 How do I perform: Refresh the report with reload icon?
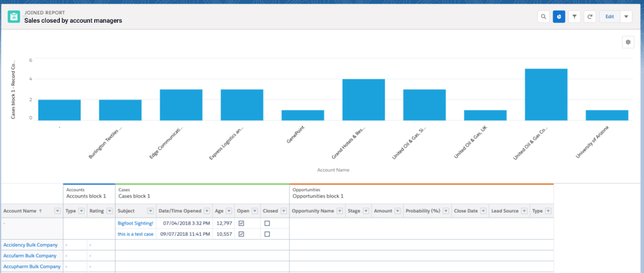590,17
